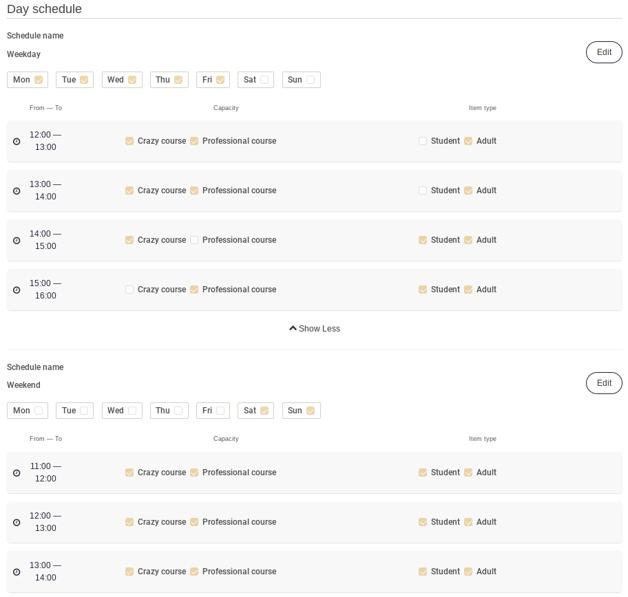Click clock icon for weekday 15:00 — 16:00 row
628x597 pixels.
coord(16,290)
